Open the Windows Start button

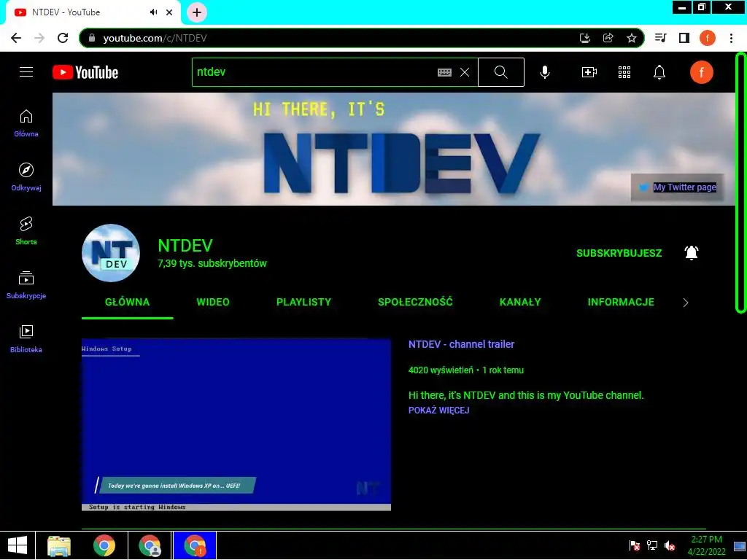[x=18, y=545]
